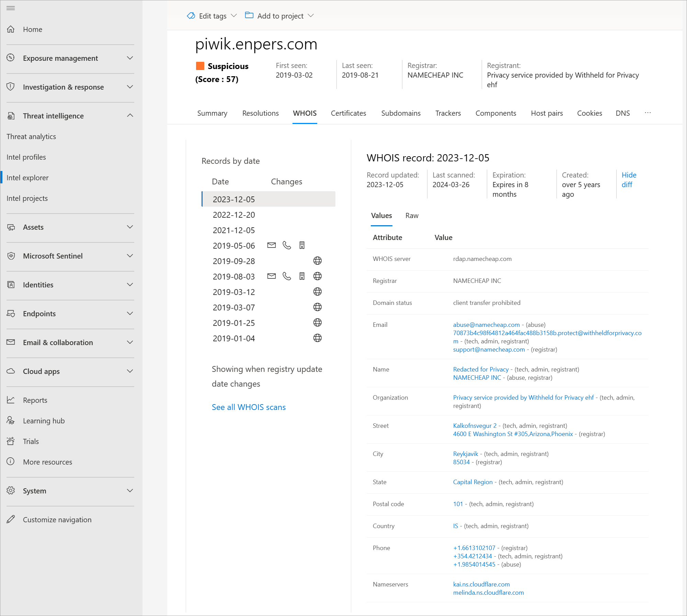Image resolution: width=687 pixels, height=616 pixels.
Task: Click the hamburger menu icon
Action: coord(11,8)
